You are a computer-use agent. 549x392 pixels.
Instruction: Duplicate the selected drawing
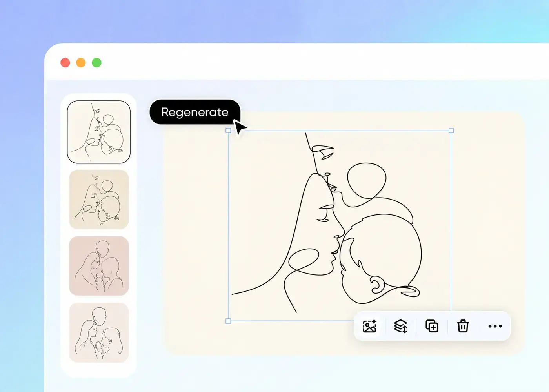pos(432,326)
